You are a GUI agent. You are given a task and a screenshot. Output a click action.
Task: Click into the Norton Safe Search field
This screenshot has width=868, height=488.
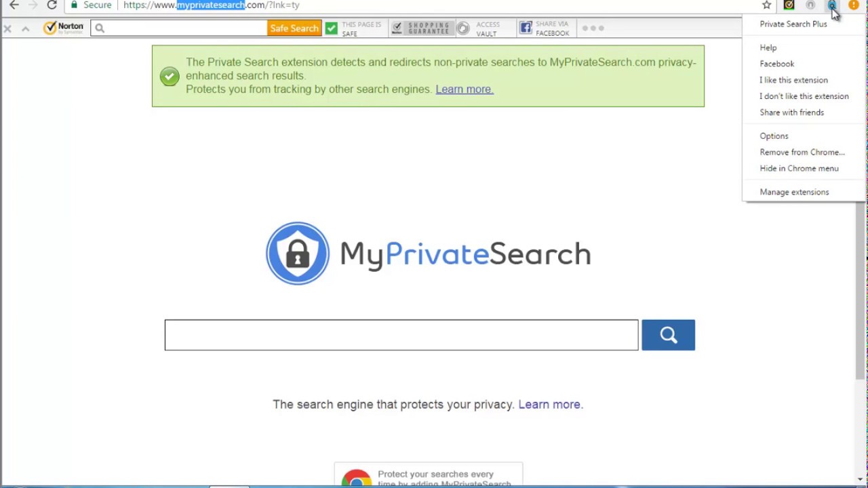[179, 28]
